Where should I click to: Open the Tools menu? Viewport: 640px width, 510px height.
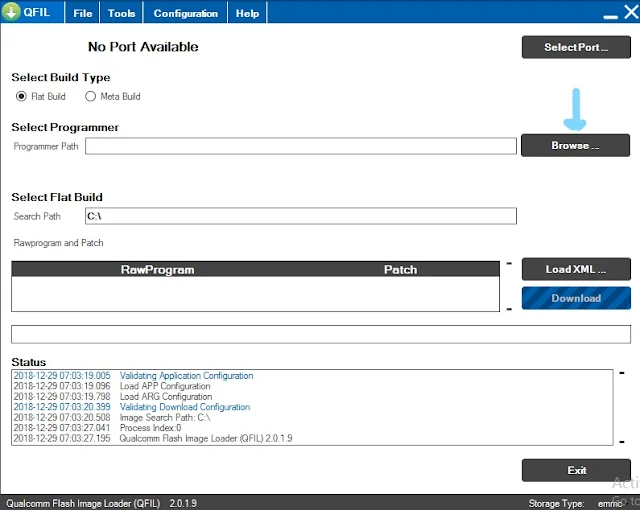point(121,13)
